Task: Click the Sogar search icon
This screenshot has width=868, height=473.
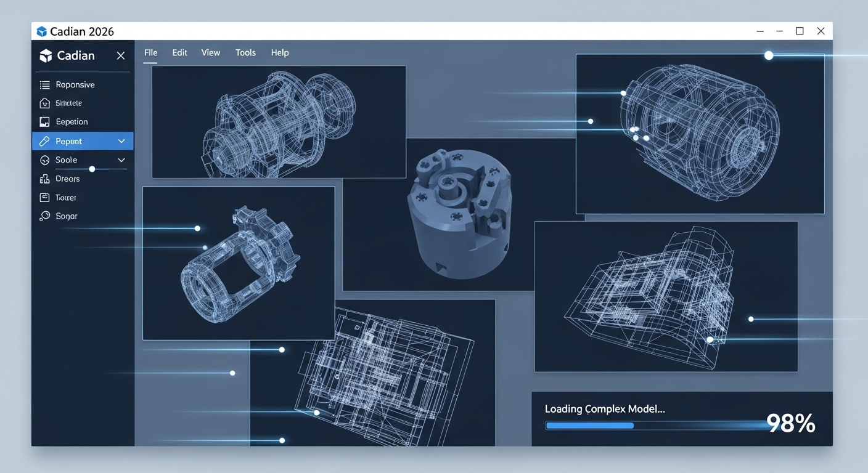Action: pos(44,216)
